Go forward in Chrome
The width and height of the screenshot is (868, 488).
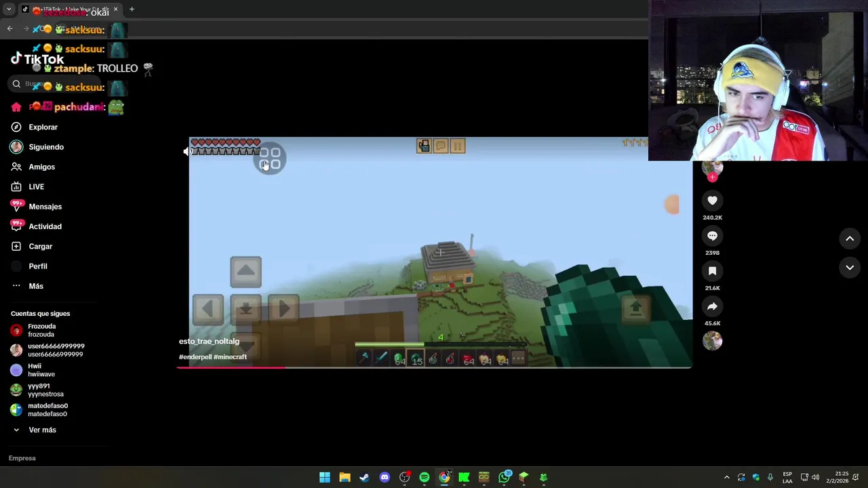click(x=26, y=28)
